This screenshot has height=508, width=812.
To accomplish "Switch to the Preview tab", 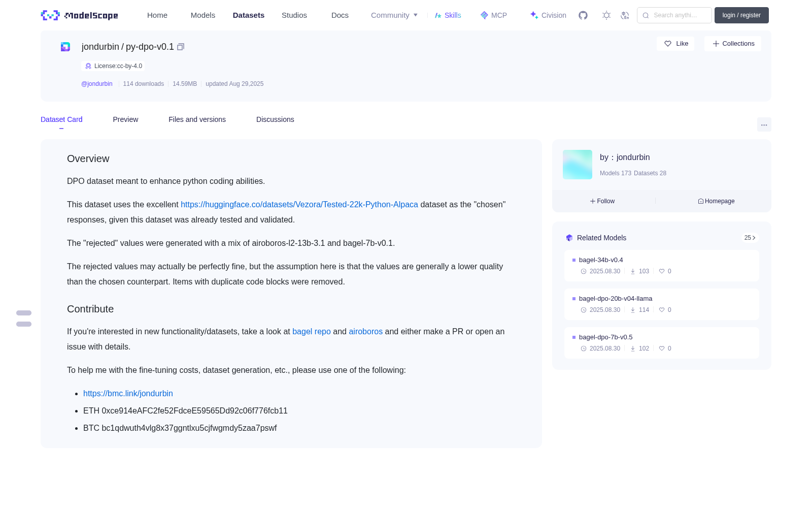I will tap(125, 119).
